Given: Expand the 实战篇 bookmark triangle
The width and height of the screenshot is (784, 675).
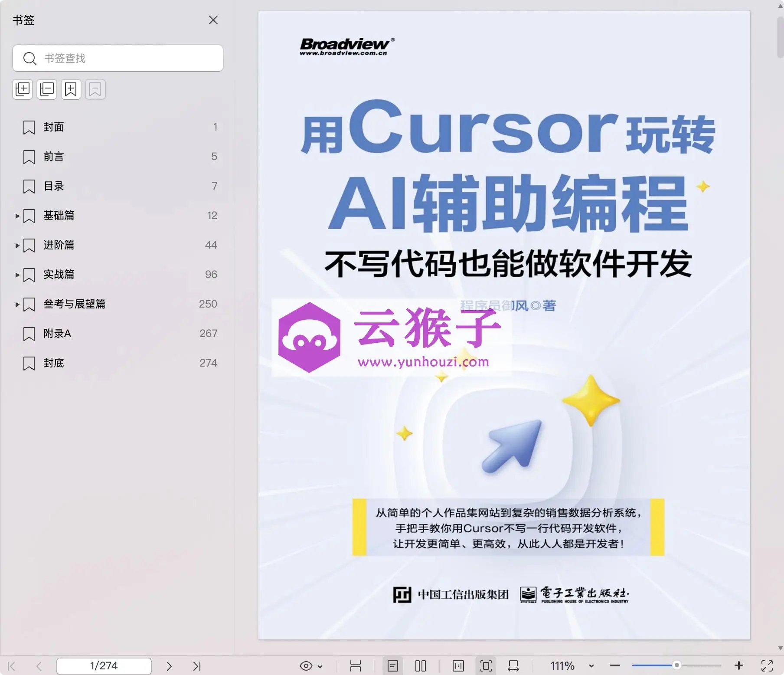Looking at the screenshot, I should click(x=17, y=275).
